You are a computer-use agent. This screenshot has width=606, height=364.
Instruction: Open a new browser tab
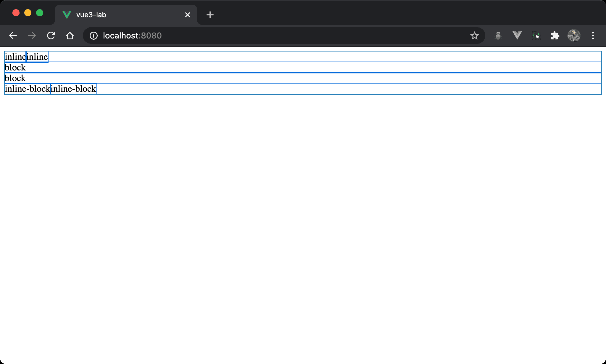(x=210, y=15)
